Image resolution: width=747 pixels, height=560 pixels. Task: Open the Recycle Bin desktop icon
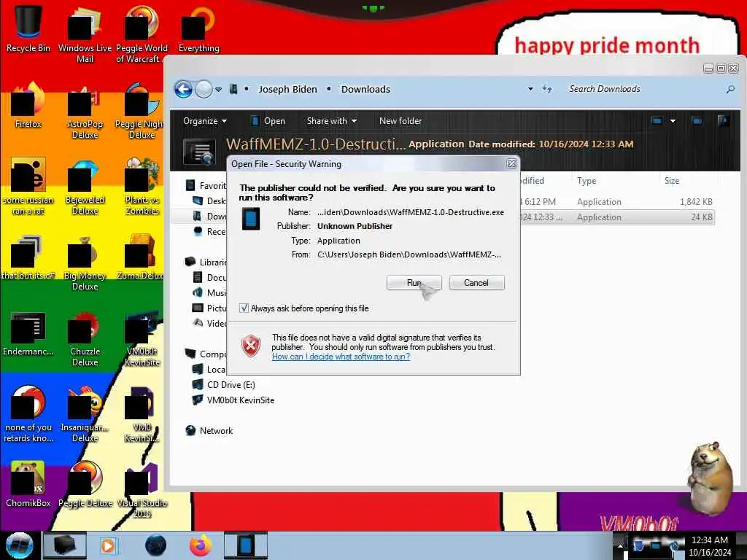28,28
